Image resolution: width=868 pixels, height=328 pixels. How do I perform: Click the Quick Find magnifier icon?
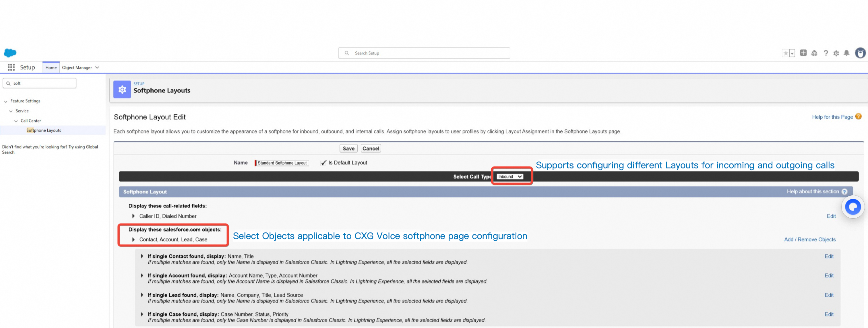8,83
